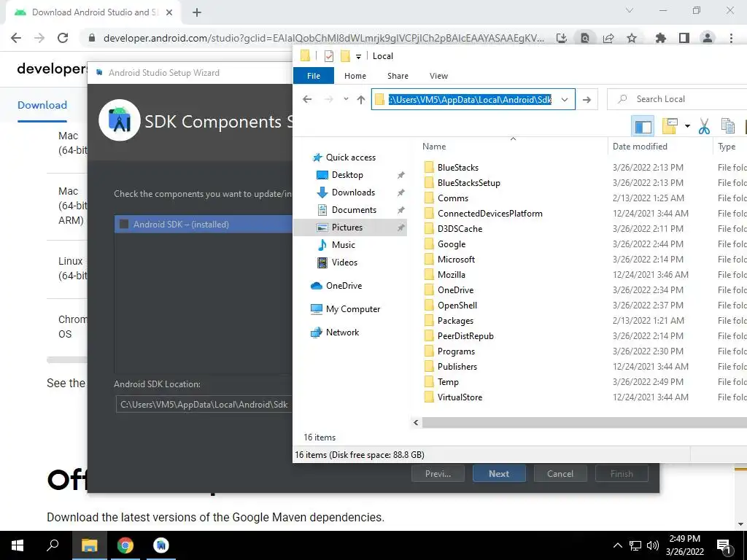Select the VirtualStore folder
This screenshot has height=560, width=747.
(x=460, y=397)
